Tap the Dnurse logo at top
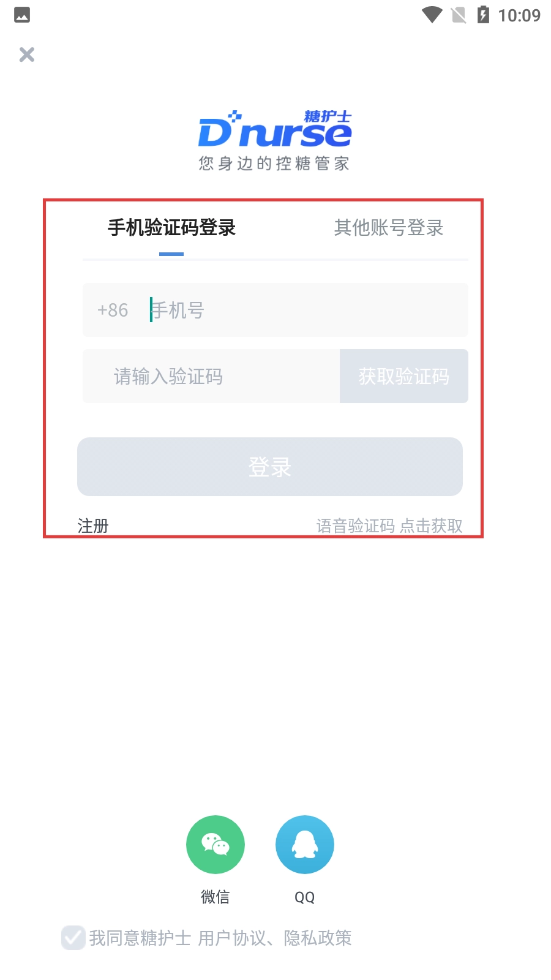Image resolution: width=551 pixels, height=980 pixels. pos(275,140)
